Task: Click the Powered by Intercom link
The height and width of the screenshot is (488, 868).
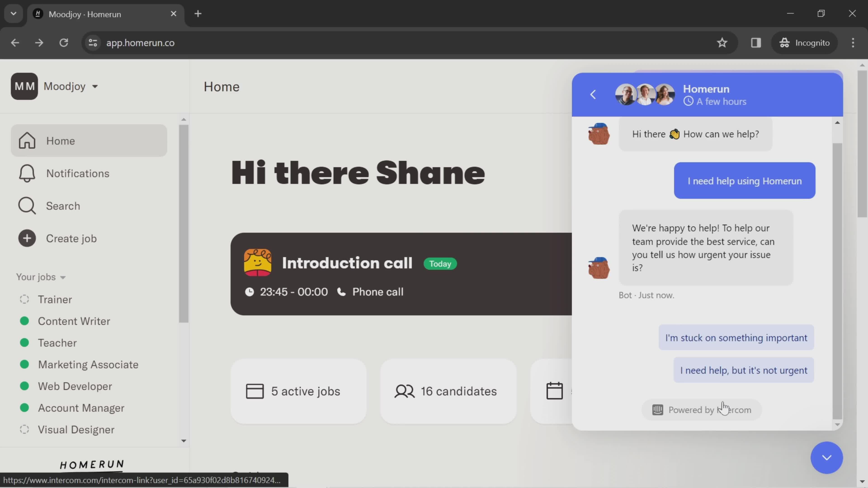Action: [x=702, y=410]
